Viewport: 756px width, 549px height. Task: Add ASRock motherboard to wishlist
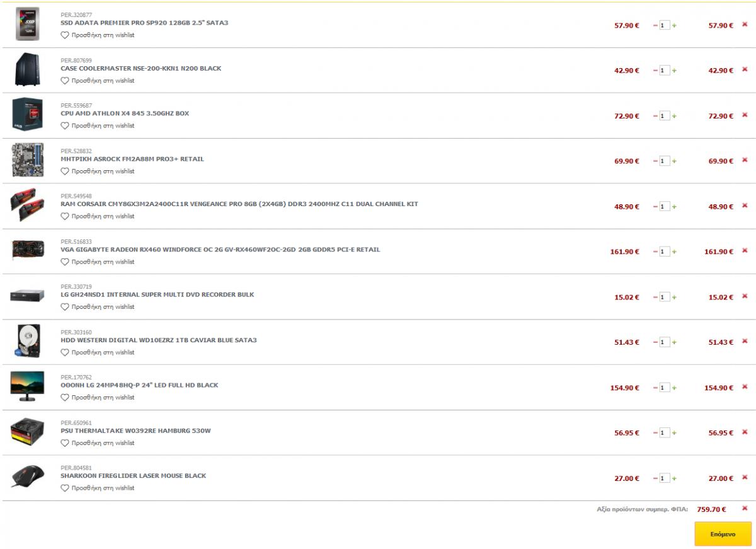98,171
